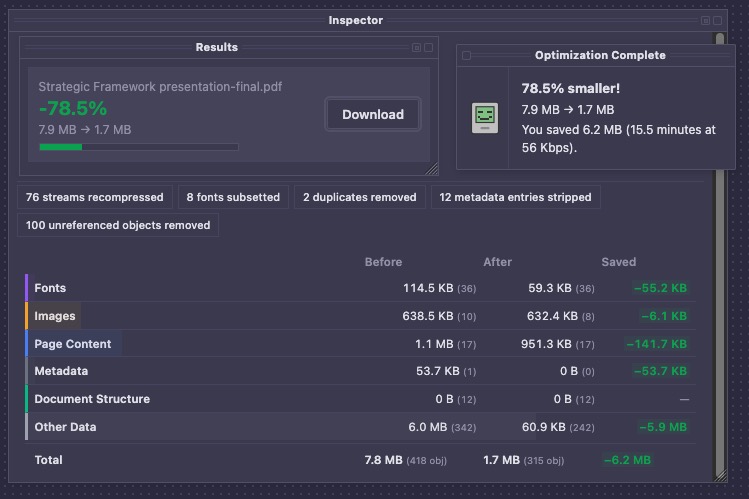This screenshot has height=499, width=749.
Task: Click the green compression progress bar
Action: click(x=139, y=147)
